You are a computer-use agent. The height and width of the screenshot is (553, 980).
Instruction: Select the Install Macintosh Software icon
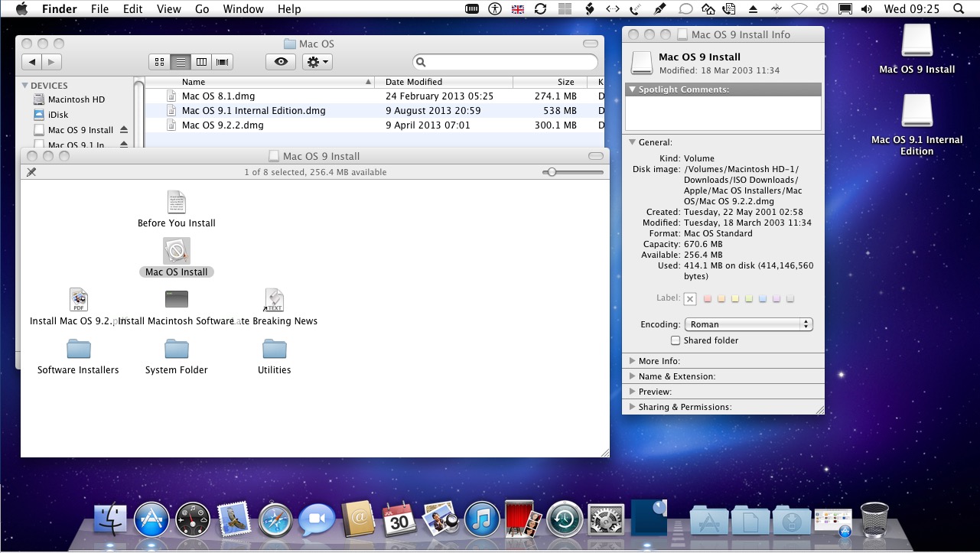177,299
